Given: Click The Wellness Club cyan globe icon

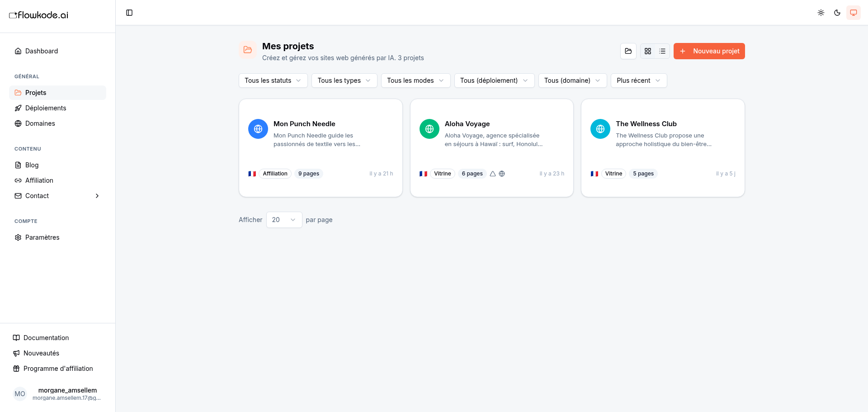Looking at the screenshot, I should 600,129.
